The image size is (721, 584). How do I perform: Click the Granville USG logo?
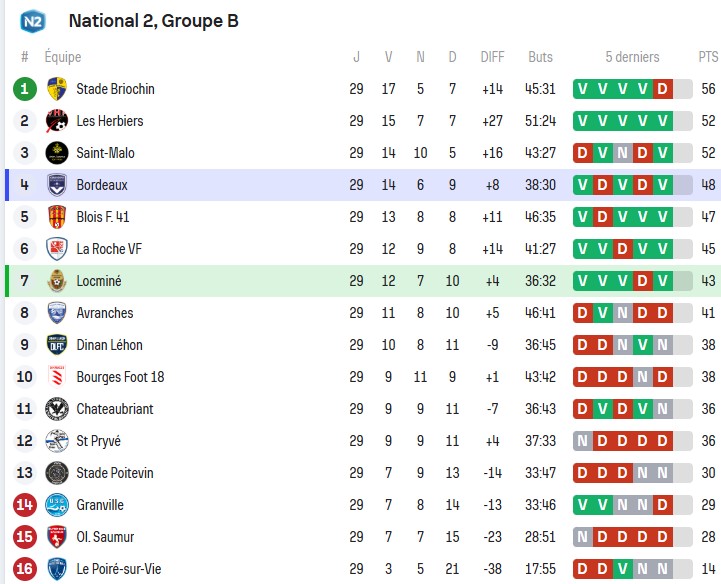pos(57,505)
